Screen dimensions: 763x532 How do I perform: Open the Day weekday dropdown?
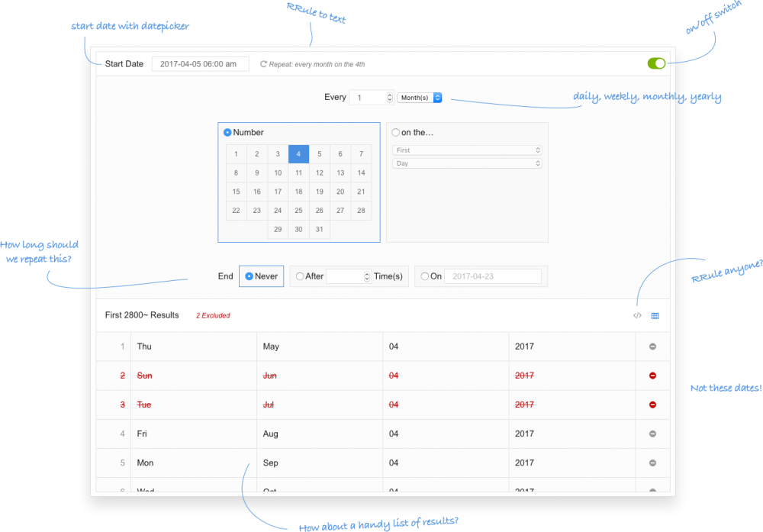(x=467, y=163)
